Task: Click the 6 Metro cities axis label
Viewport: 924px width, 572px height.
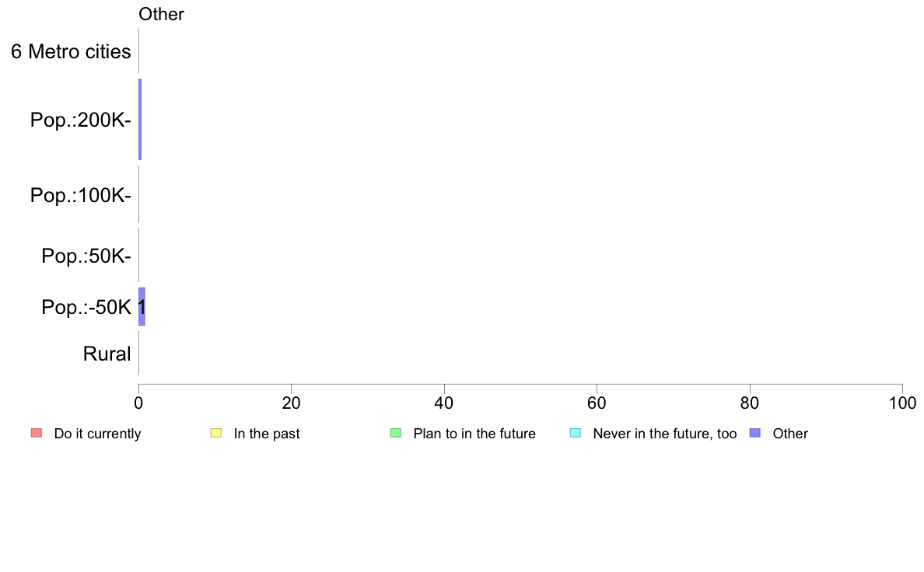Action: 71,52
